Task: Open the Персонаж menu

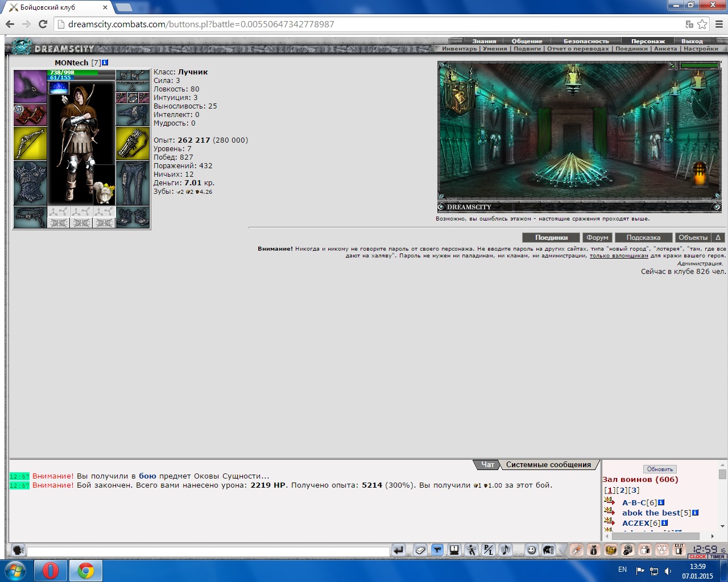Action: pos(648,41)
